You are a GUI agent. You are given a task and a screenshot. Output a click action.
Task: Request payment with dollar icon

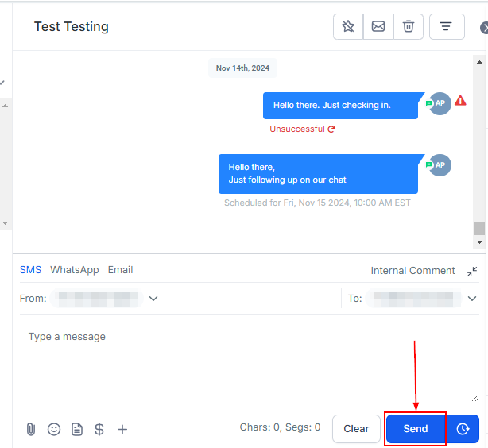99,429
